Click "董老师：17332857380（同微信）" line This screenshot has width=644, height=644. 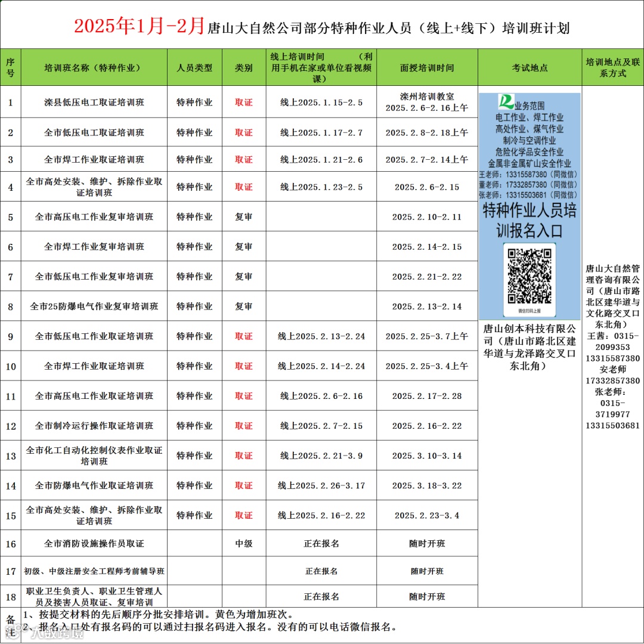coord(528,185)
